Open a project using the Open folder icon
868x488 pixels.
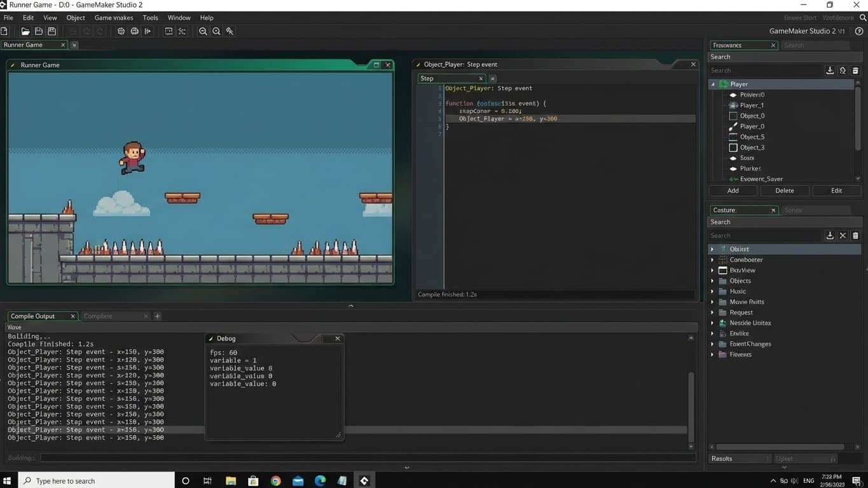pos(24,30)
